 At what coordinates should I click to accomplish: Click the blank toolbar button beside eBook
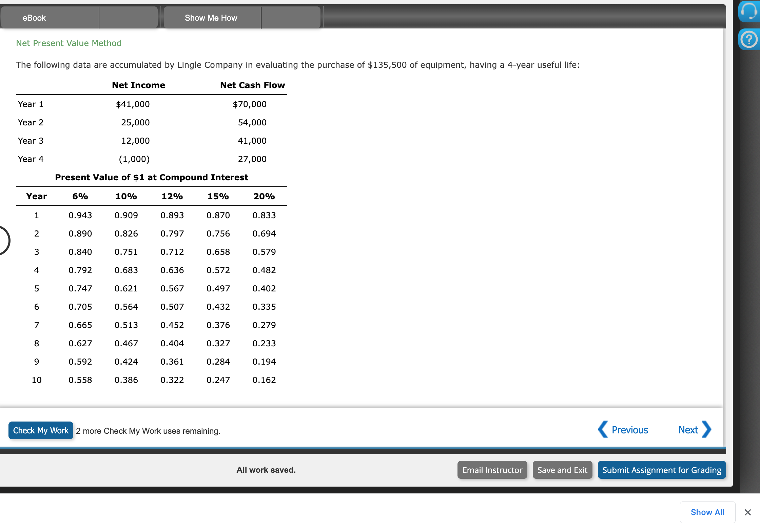tap(128, 18)
